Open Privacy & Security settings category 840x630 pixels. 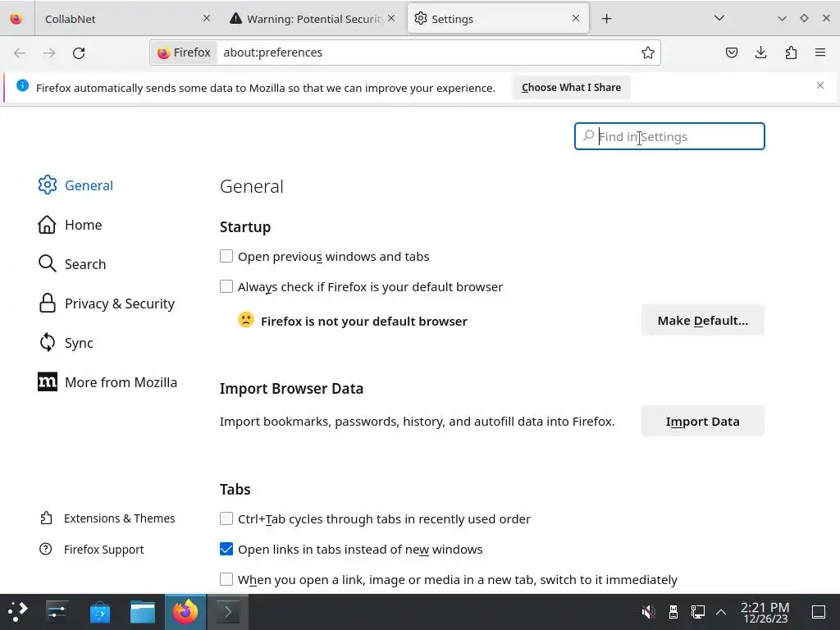pyautogui.click(x=119, y=304)
